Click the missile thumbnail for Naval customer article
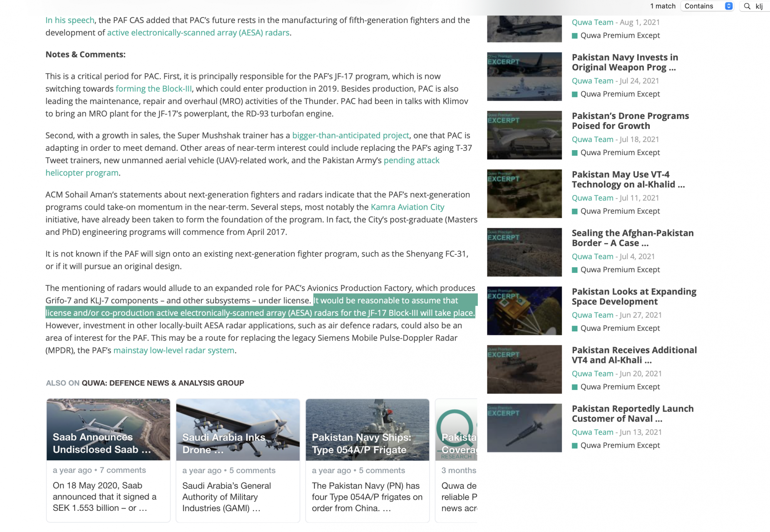770x532 pixels. pos(524,428)
